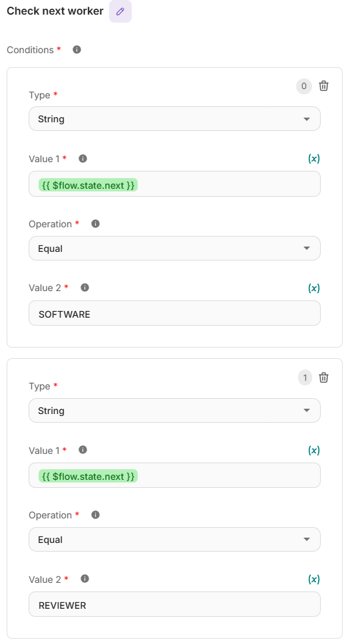Image resolution: width=350 pixels, height=644 pixels.
Task: Click the index badge 0 on first condition
Action: pos(304,86)
